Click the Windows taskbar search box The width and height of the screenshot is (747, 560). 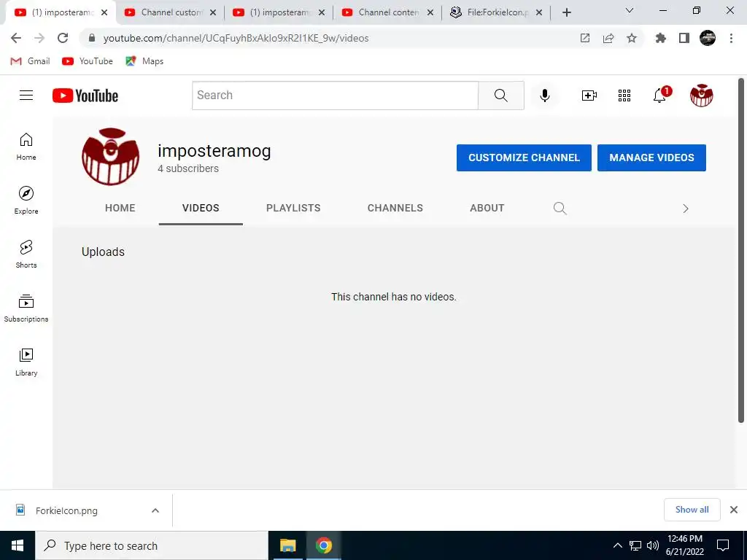click(152, 545)
